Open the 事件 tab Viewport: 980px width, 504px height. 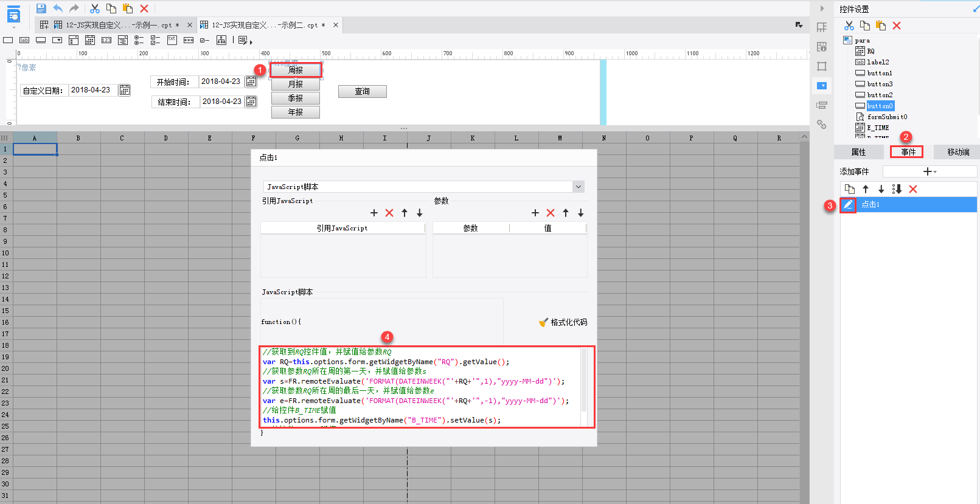pyautogui.click(x=908, y=152)
